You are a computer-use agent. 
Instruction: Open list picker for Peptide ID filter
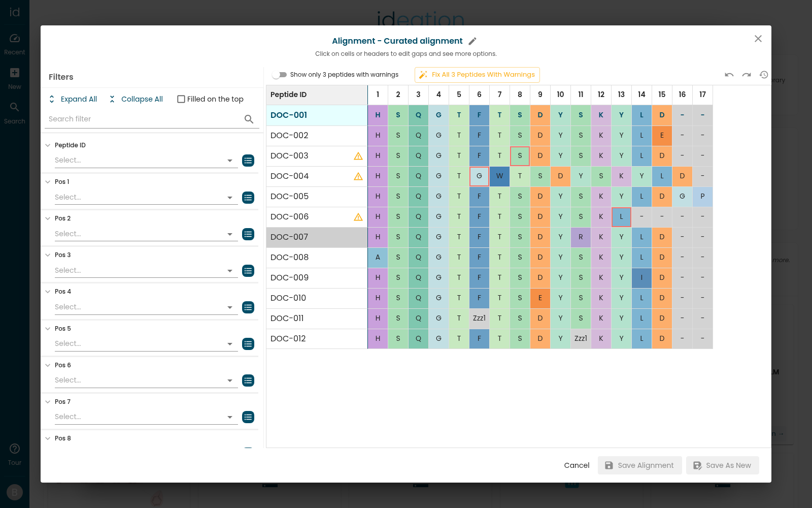[248, 161]
